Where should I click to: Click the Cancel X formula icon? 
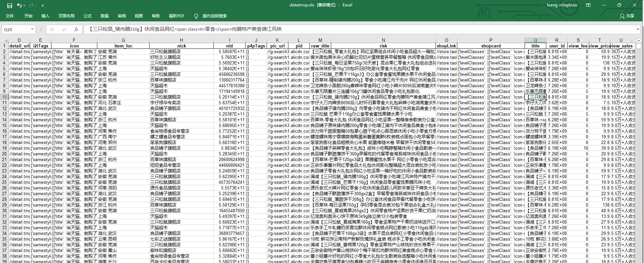pos(52,29)
